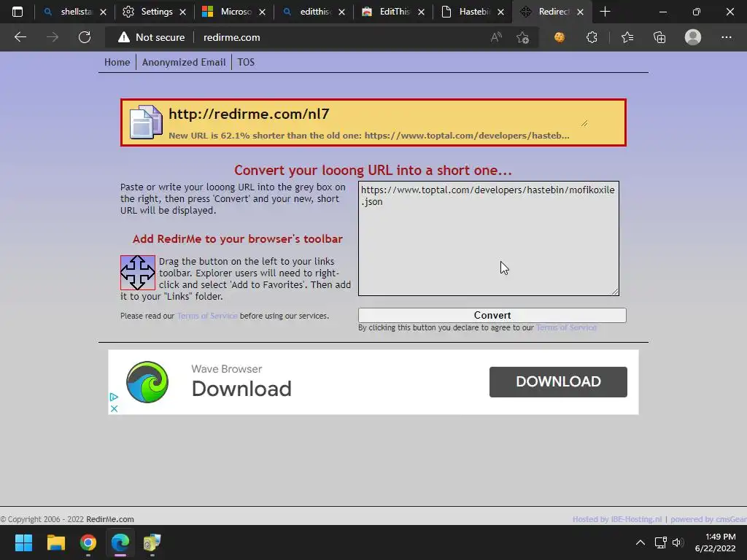This screenshot has width=747, height=560.
Task: Close the EditThis tab
Action: tap(421, 12)
